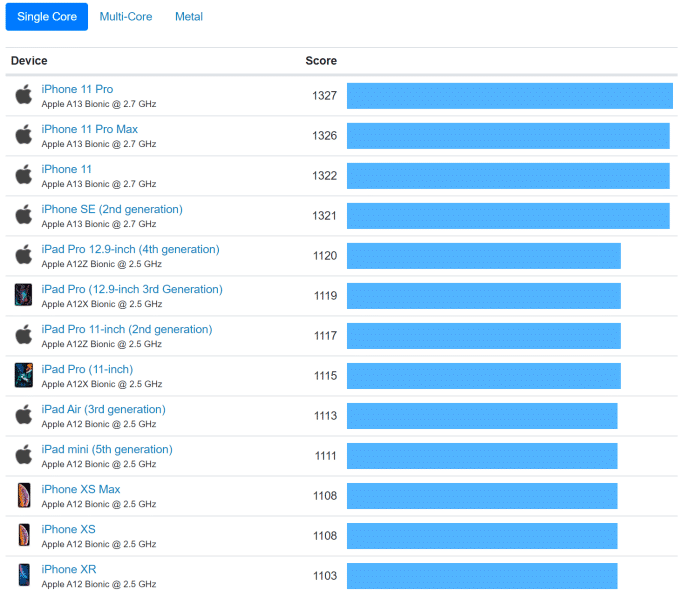The height and width of the screenshot is (590, 700).
Task: Click the score value 1115
Action: (x=325, y=376)
